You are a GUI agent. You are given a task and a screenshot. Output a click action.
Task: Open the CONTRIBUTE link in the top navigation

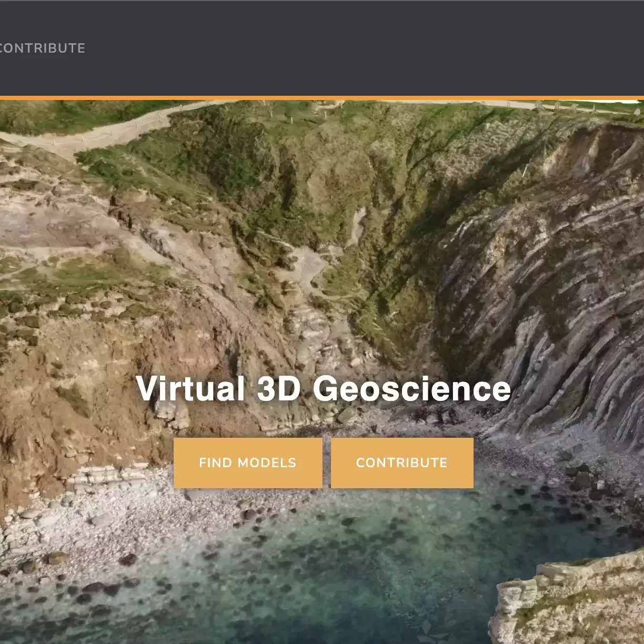pos(41,48)
